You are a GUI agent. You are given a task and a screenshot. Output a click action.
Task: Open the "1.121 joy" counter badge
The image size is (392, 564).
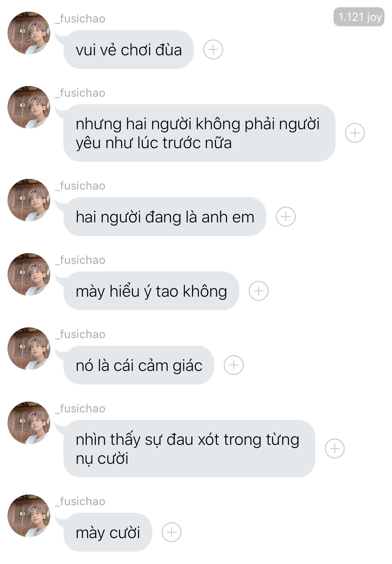tap(359, 17)
